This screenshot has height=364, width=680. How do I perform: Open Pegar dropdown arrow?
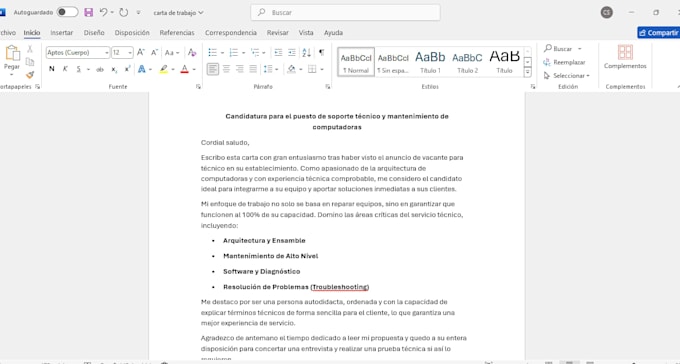click(12, 75)
